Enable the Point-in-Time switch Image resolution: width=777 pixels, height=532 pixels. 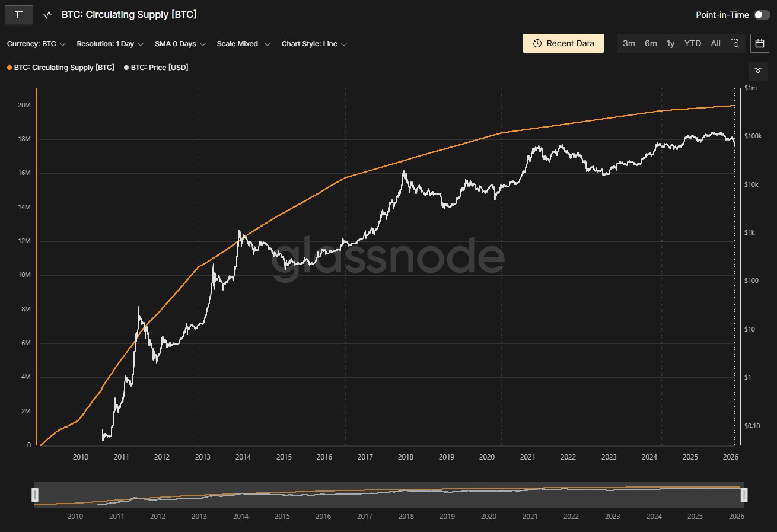click(x=762, y=15)
